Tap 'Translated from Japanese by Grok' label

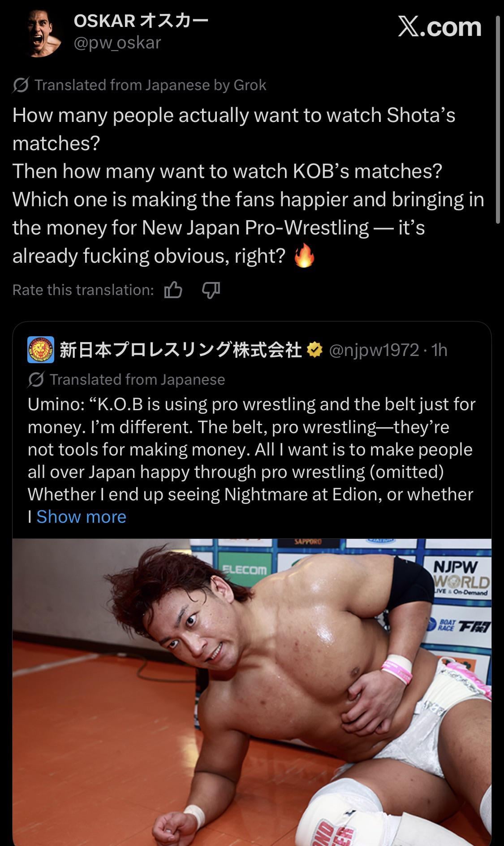pyautogui.click(x=150, y=85)
